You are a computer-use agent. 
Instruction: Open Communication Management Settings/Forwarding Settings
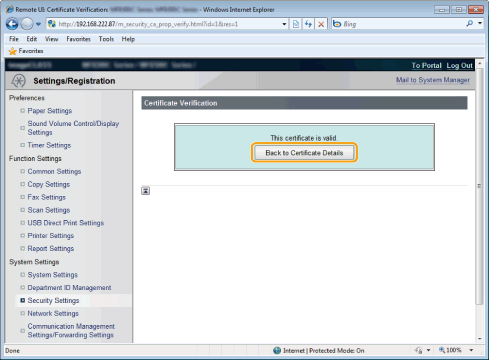[x=71, y=331]
